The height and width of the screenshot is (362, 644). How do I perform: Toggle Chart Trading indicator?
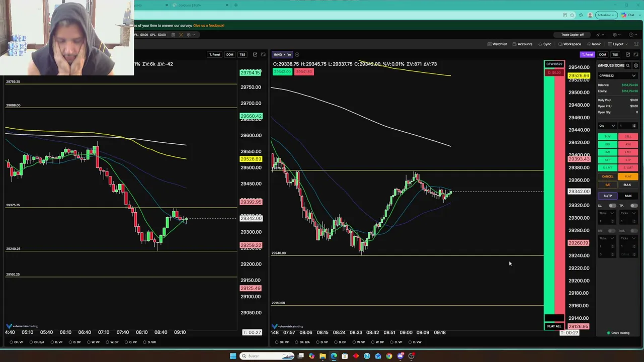point(618,333)
